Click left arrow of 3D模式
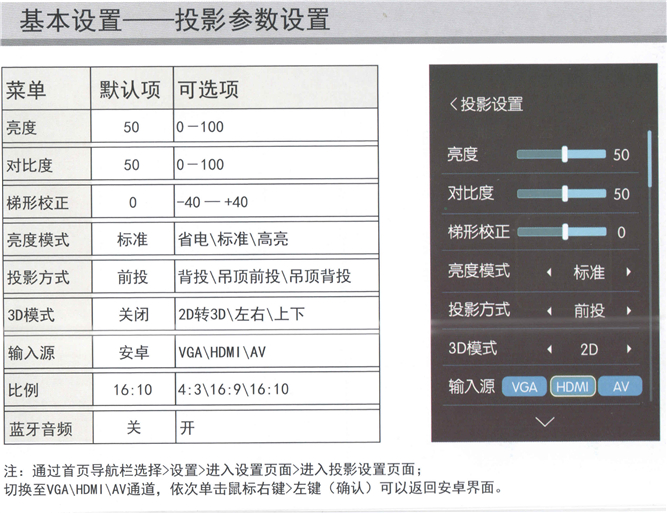The height and width of the screenshot is (513, 667). (550, 349)
